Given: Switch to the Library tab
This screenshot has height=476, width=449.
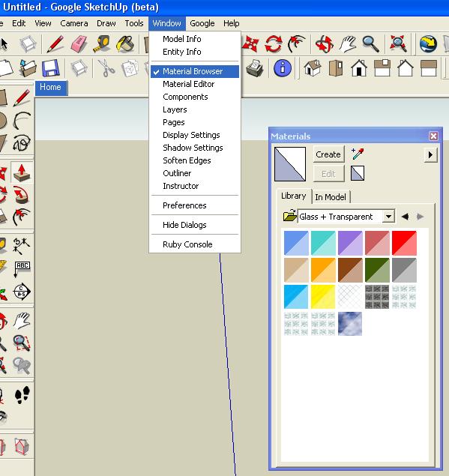Looking at the screenshot, I should [294, 196].
